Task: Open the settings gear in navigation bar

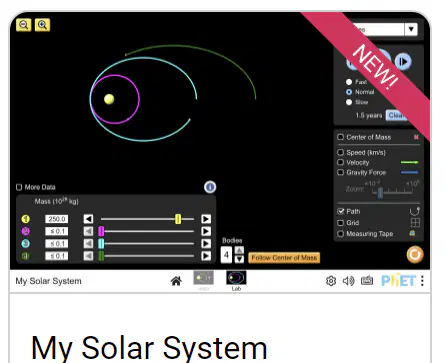Action: (x=331, y=281)
